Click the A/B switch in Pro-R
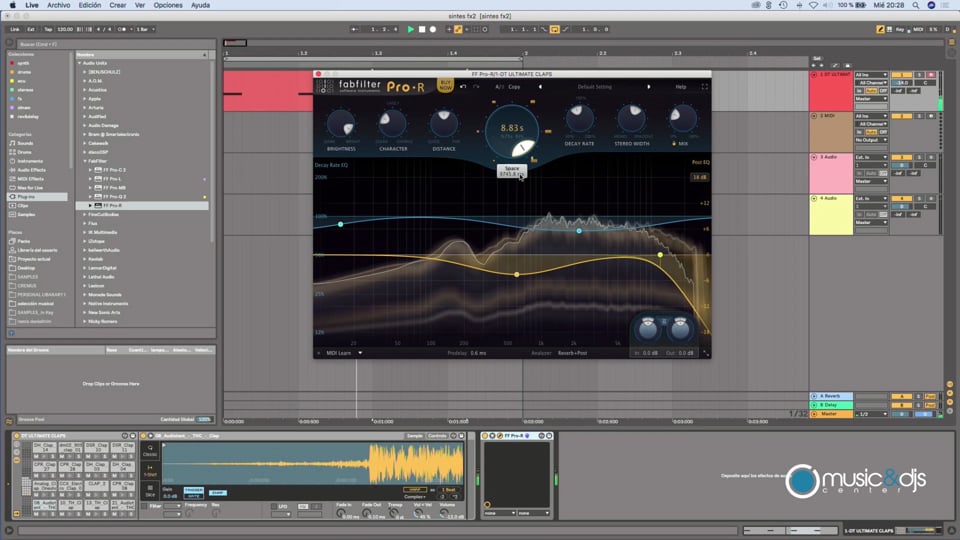This screenshot has width=960, height=540. [500, 87]
